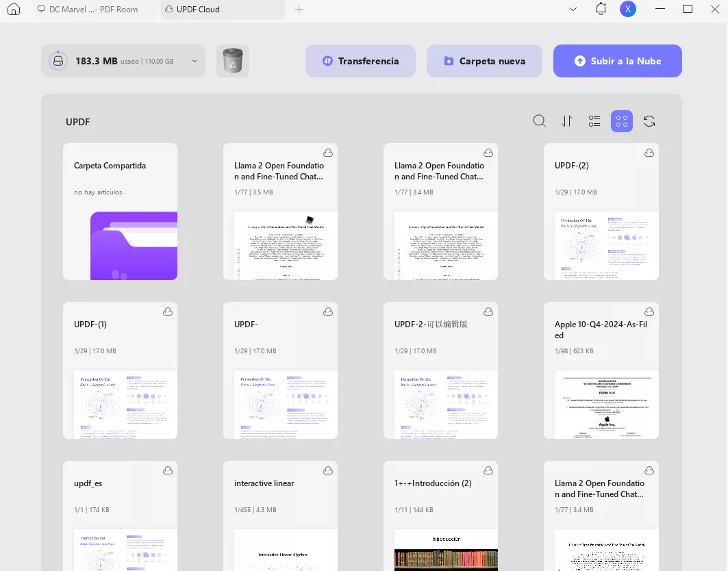
Task: Go to the Home icon
Action: 14,10
